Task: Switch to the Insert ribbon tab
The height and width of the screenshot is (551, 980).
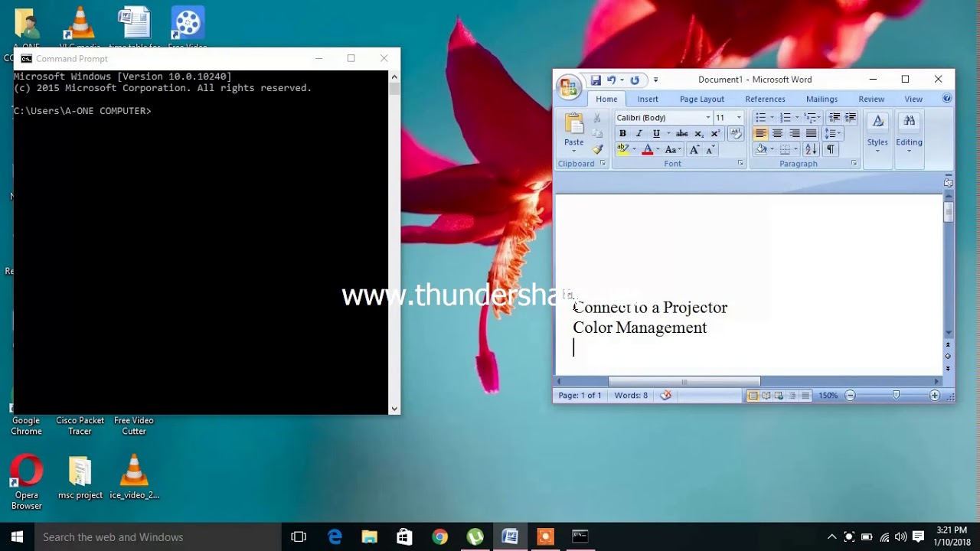Action: 648,99
